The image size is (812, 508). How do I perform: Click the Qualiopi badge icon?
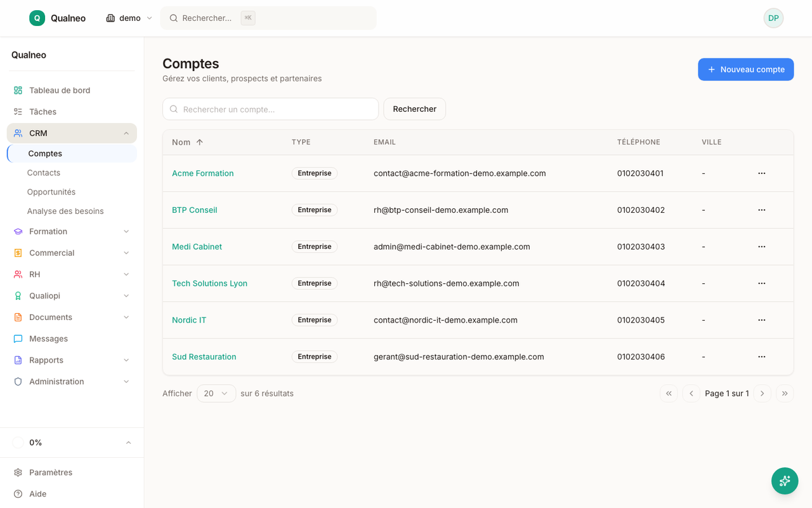pos(18,296)
